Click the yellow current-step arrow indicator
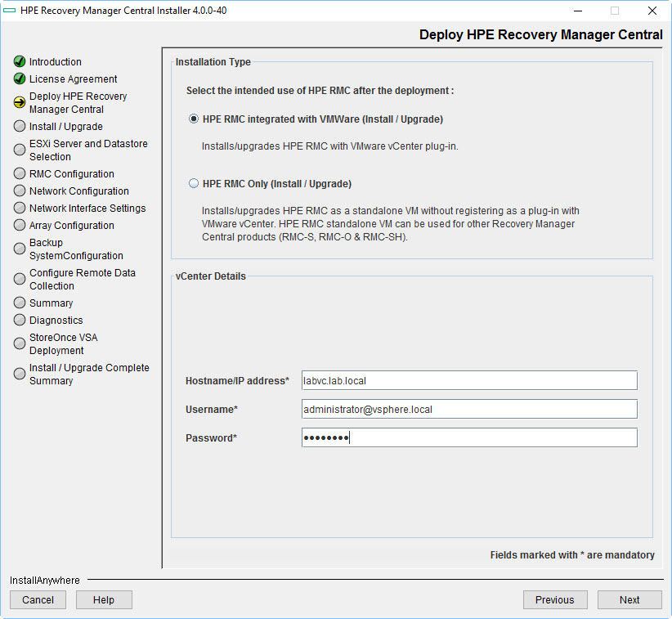672x619 pixels. pyautogui.click(x=19, y=102)
